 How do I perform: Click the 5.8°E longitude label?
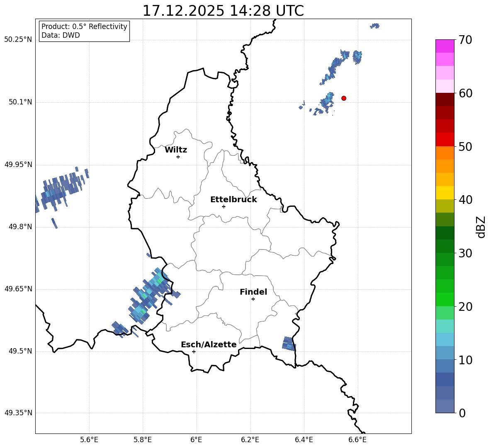pos(143,440)
